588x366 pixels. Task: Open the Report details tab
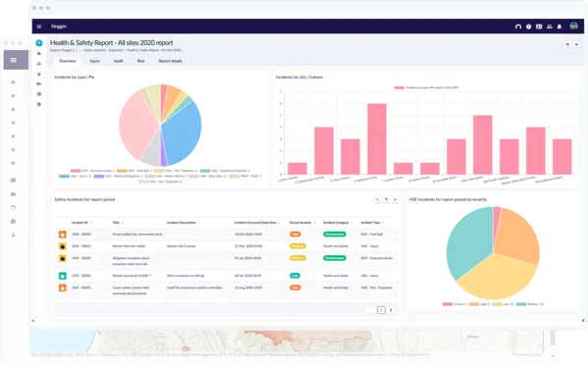point(170,61)
